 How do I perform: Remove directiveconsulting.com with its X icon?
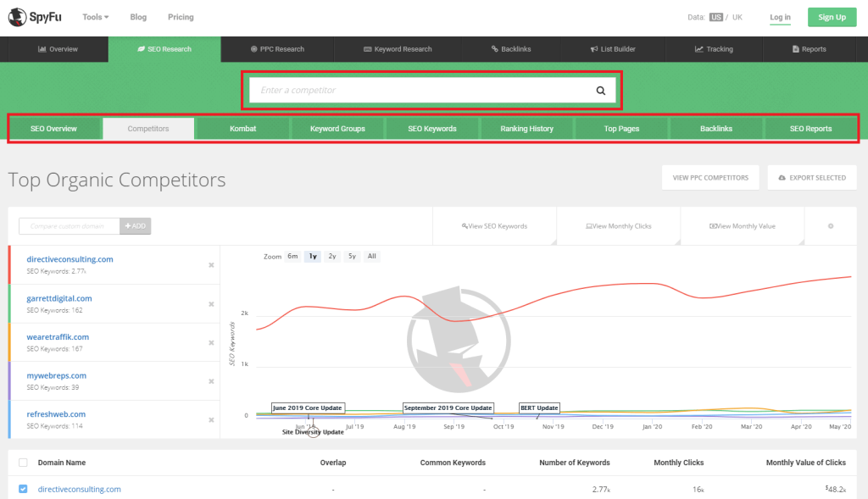click(x=211, y=265)
